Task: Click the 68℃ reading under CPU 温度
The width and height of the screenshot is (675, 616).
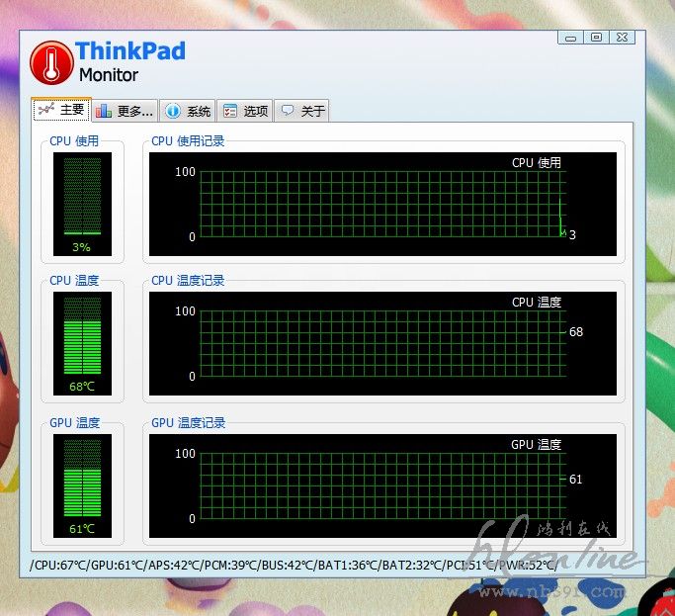Action: tap(83, 387)
